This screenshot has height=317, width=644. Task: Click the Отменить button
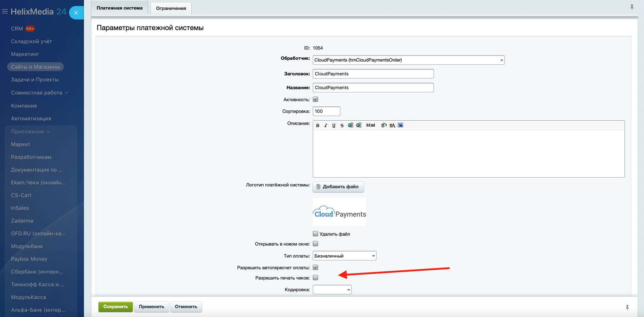[186, 307]
